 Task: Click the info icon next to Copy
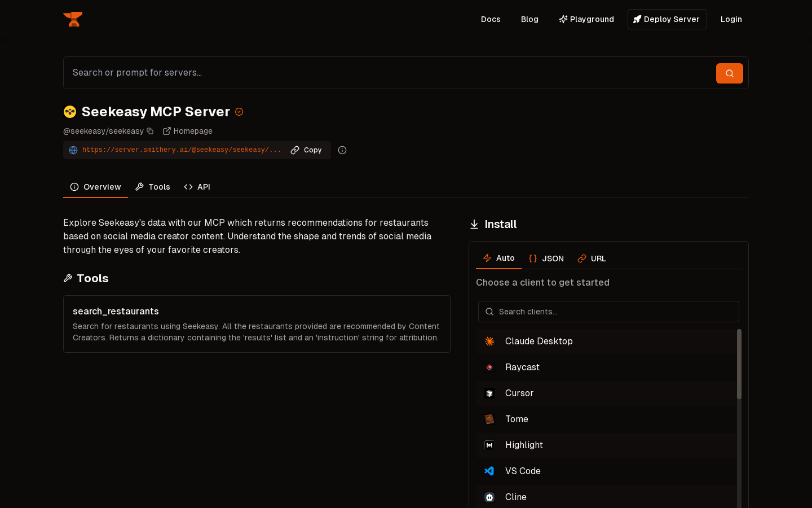click(342, 150)
